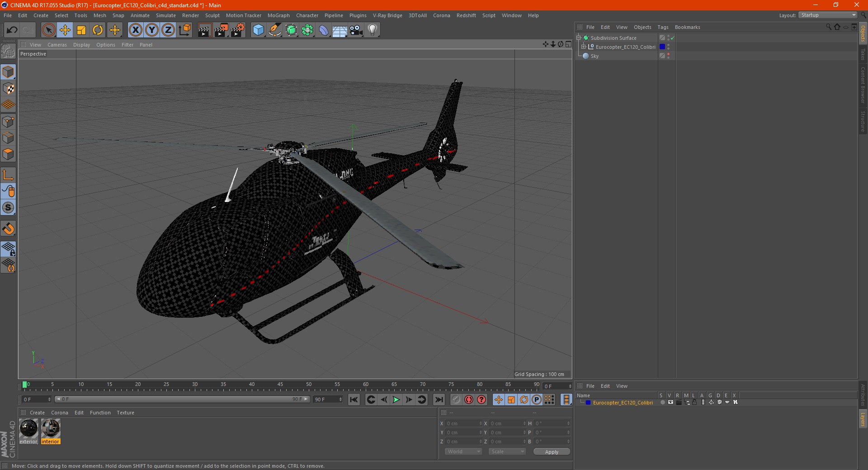
Task: Click Render to Picture Viewer icon
Action: tap(221, 30)
